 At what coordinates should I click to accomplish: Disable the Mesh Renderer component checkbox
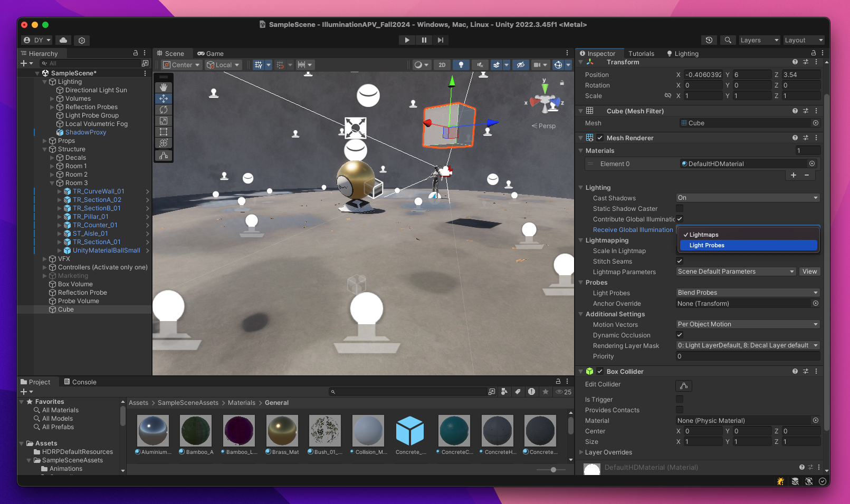[600, 138]
